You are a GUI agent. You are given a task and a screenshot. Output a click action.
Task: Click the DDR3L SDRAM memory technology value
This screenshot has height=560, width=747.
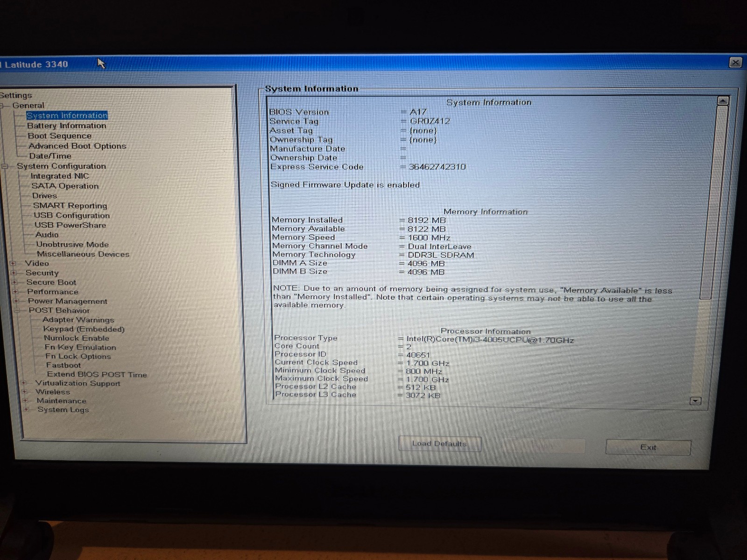pyautogui.click(x=441, y=255)
